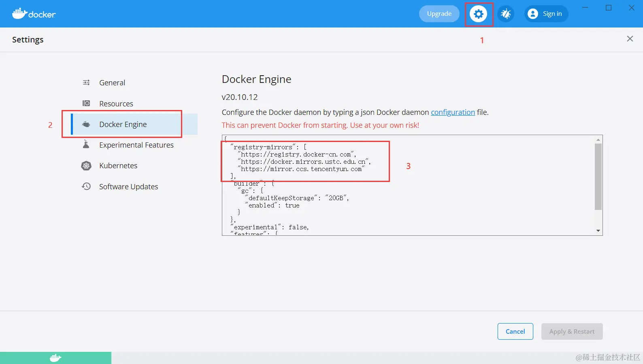The height and width of the screenshot is (364, 643).
Task: Click the Upgrade button
Action: coord(439,14)
